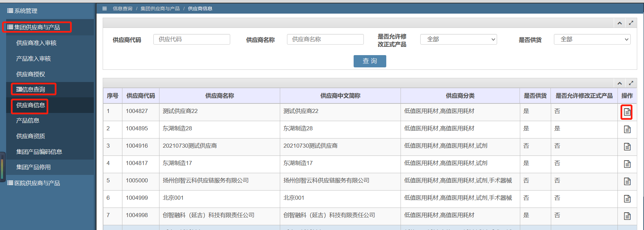Screen dimensions: 644x230
Task: Open details document icon for 北京001
Action: coord(627,199)
